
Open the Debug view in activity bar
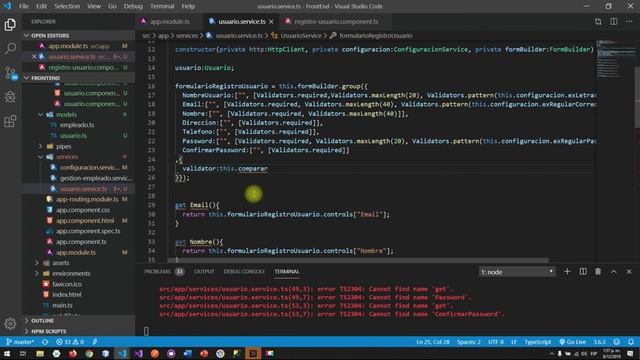coord(10,97)
